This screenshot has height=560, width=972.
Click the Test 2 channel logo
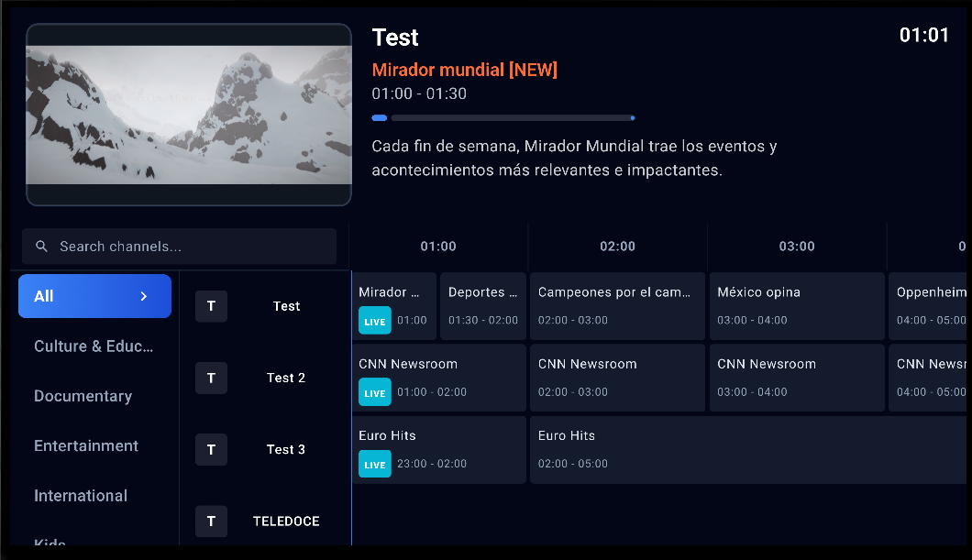(x=211, y=378)
